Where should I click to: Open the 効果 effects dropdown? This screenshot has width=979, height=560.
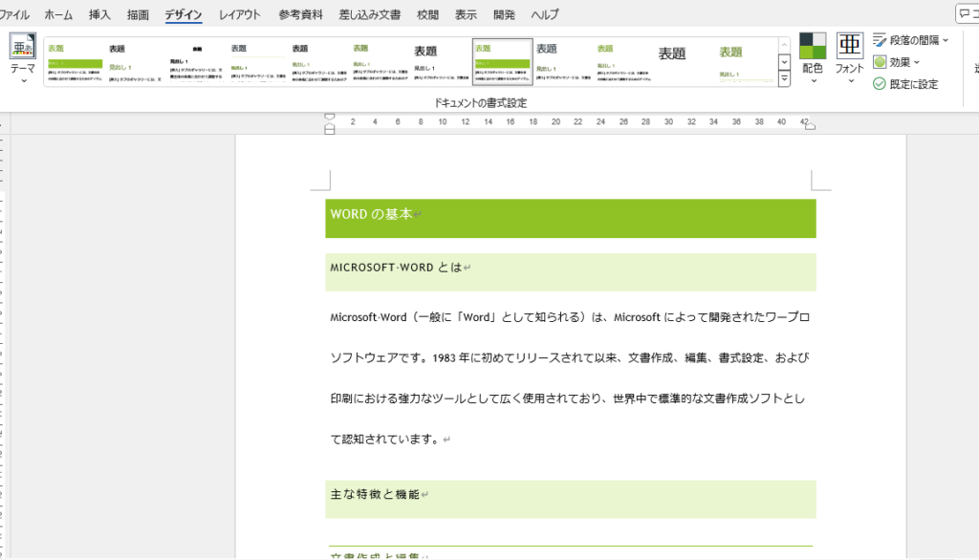coord(897,62)
